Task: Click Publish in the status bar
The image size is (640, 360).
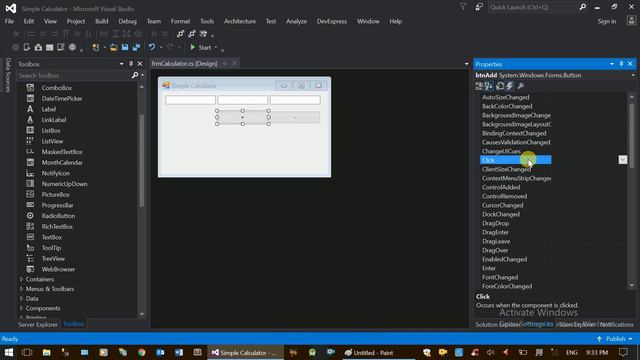Action: coord(615,339)
